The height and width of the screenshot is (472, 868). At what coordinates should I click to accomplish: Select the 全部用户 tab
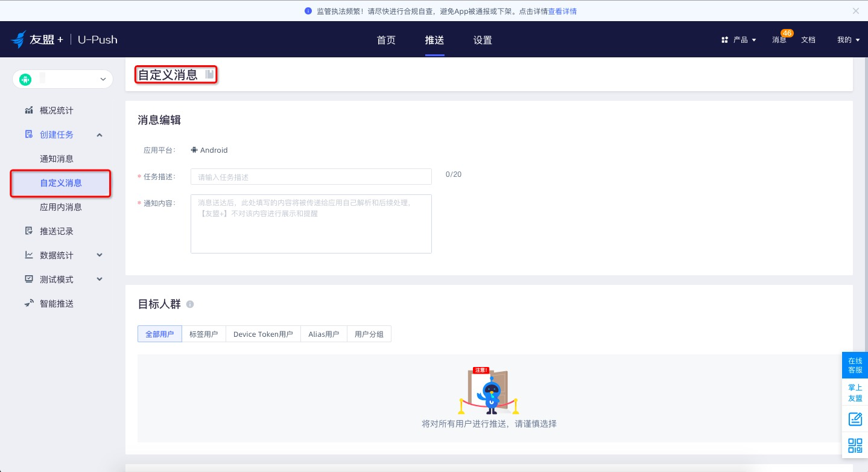[160, 334]
